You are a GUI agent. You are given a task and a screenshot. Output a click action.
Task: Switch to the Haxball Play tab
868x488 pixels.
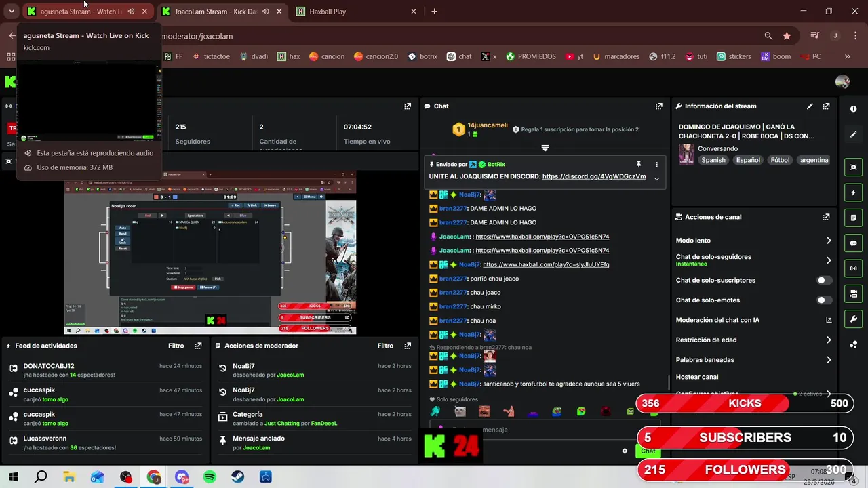pyautogui.click(x=357, y=12)
